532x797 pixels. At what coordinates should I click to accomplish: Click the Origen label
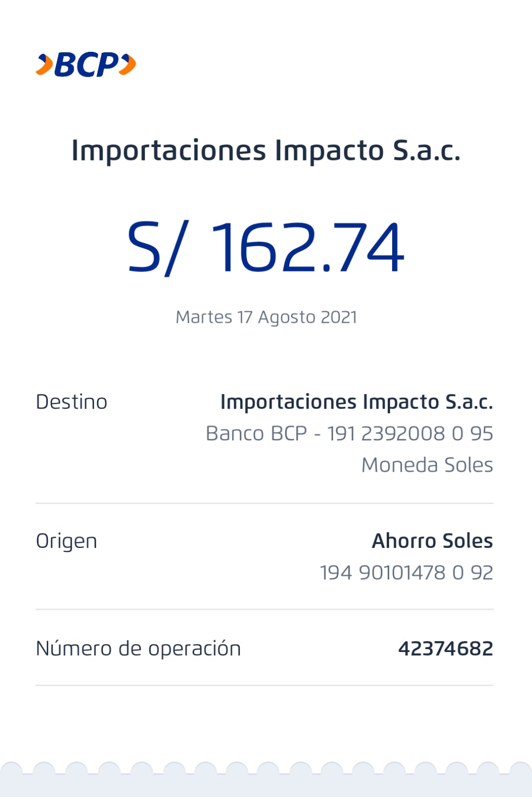(66, 541)
